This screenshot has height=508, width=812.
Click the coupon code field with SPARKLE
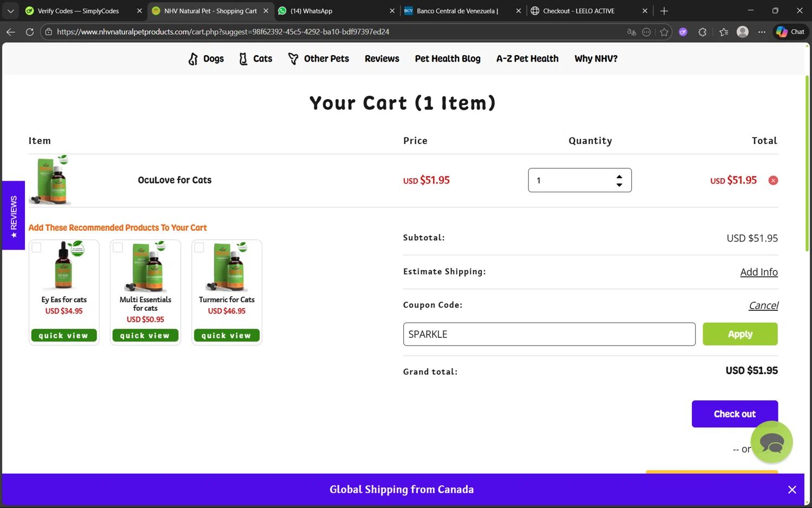tap(549, 334)
